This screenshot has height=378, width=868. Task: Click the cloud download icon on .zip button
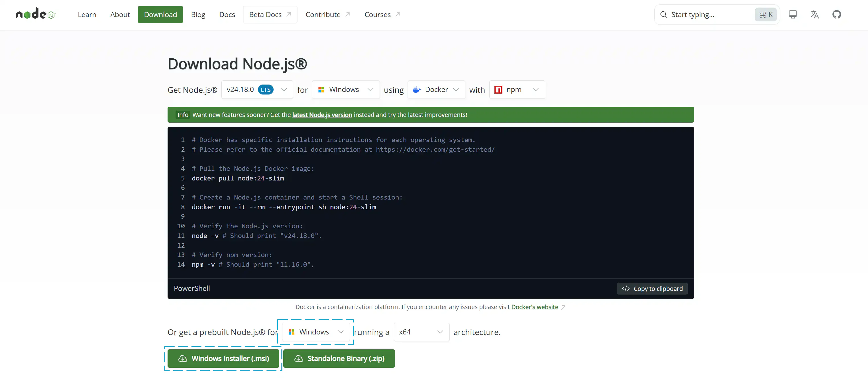(299, 358)
